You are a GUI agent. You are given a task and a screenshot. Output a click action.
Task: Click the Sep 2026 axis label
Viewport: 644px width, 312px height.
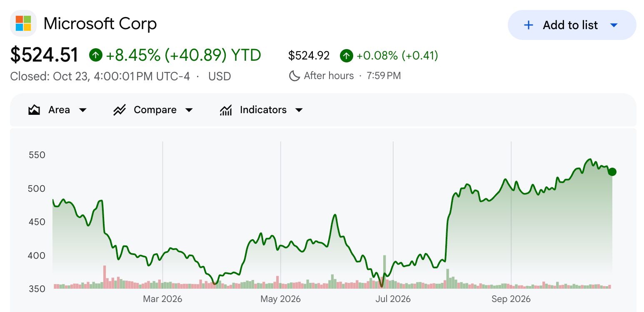pos(511,299)
